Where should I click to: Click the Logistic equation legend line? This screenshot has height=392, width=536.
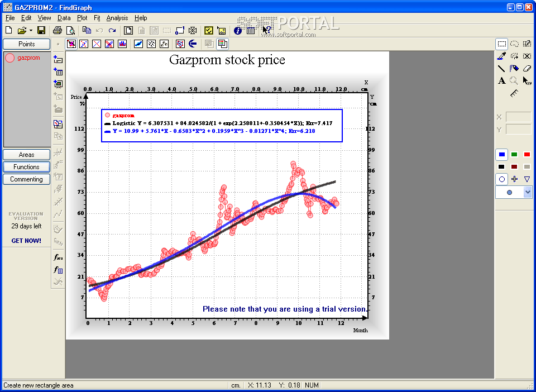(218, 123)
